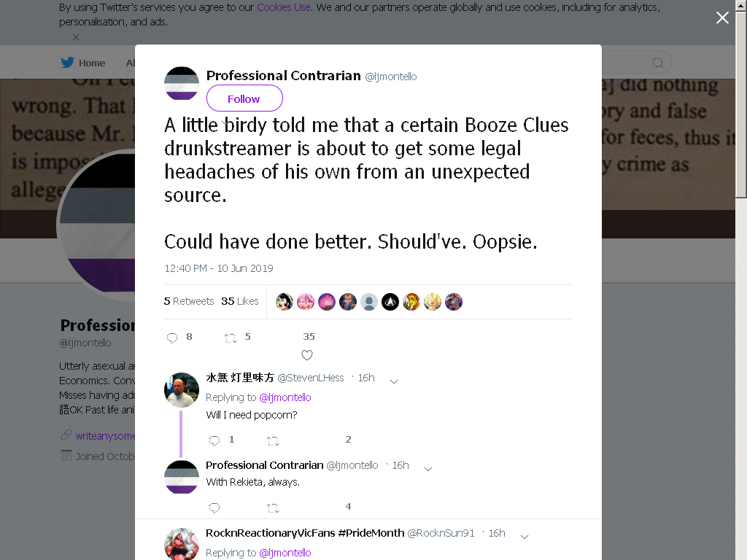The width and height of the screenshot is (747, 560).
Task: Click the reply icon under main tweet
Action: tap(172, 338)
